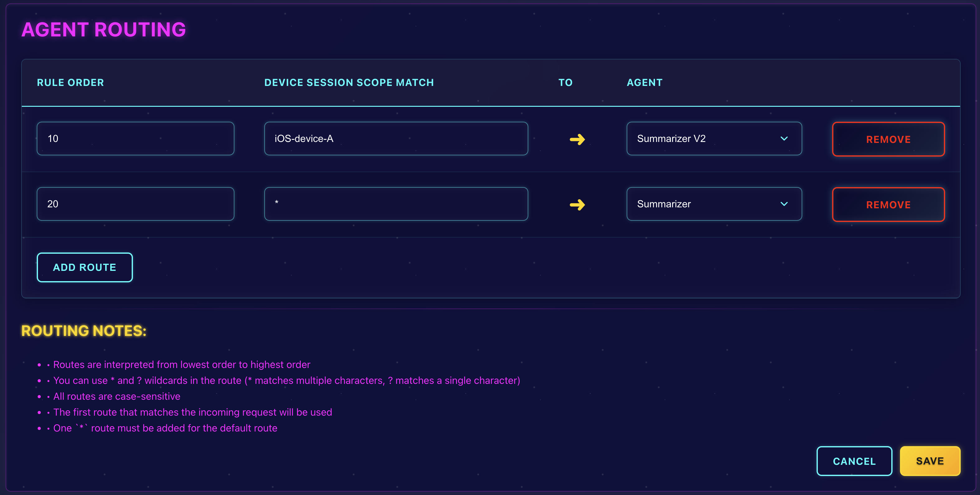Open the rule order selector showing 10

(135, 139)
